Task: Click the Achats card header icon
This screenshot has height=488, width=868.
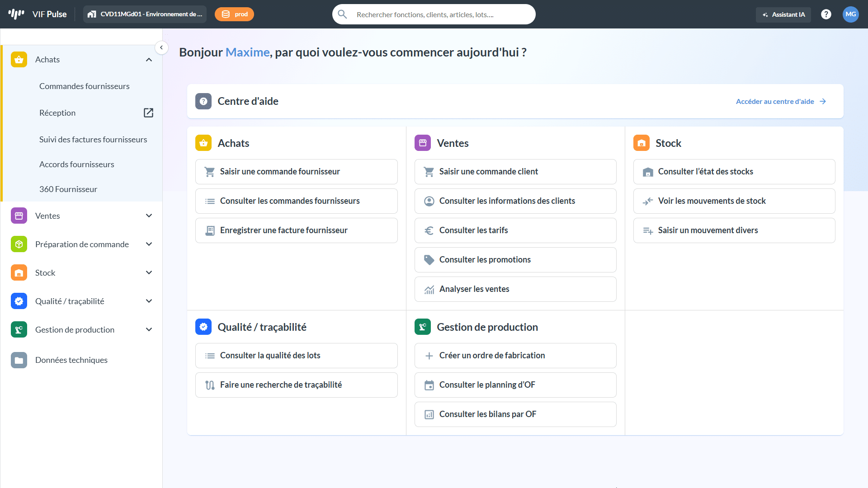Action: click(203, 143)
